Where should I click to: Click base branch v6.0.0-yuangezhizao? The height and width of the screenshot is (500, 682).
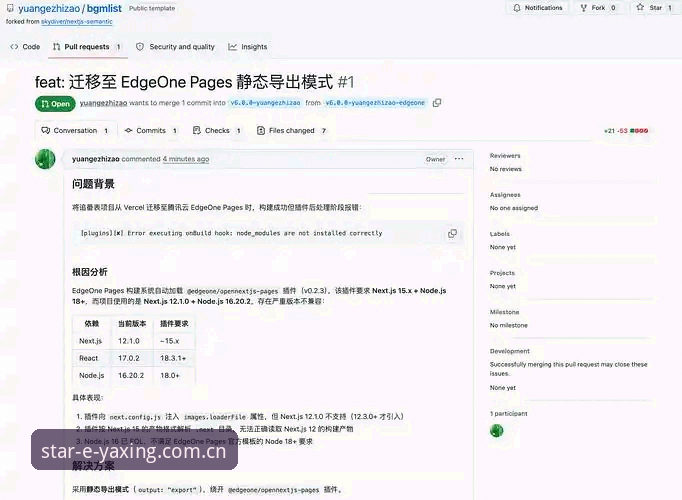point(265,103)
